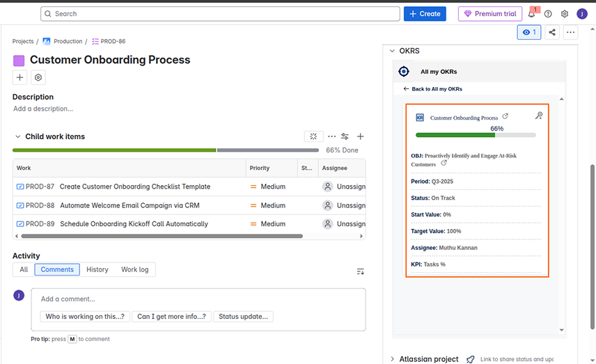Click unassigned avatar for PROD-88 row
The height and width of the screenshot is (364, 596).
328,205
